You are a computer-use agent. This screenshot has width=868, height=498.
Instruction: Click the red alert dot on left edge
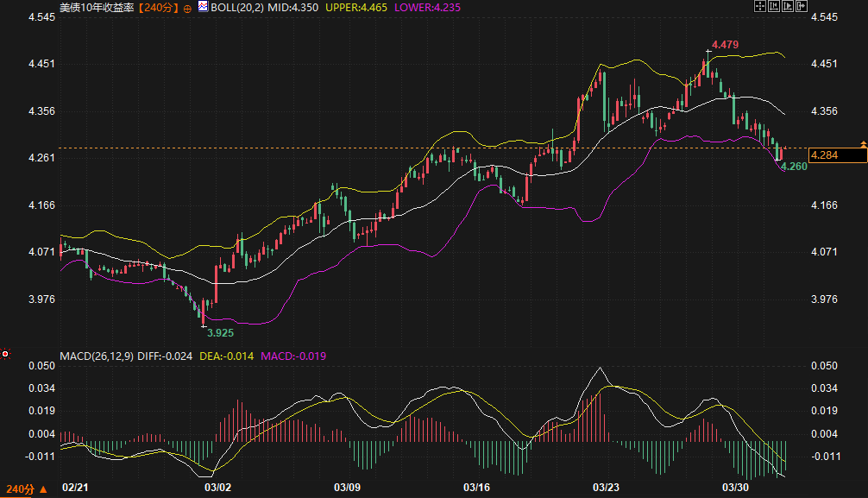[x=5, y=353]
